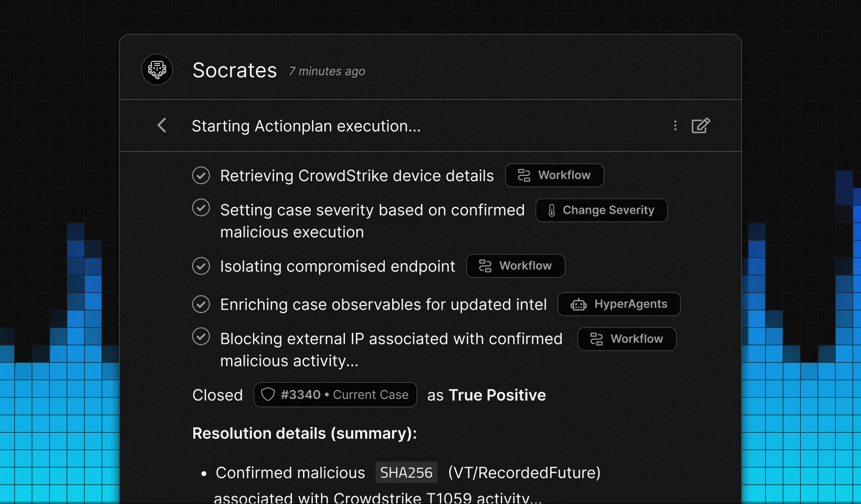Select the SHA256 code tag

[406, 472]
